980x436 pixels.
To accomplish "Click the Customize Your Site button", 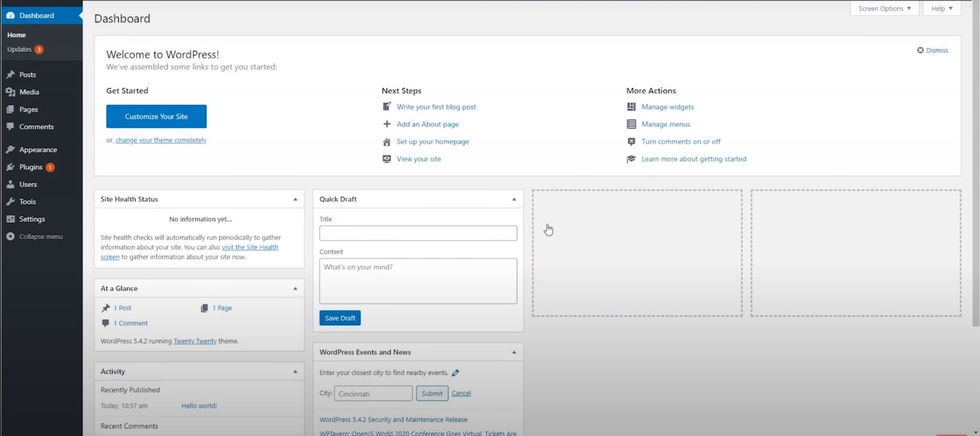I will [156, 116].
